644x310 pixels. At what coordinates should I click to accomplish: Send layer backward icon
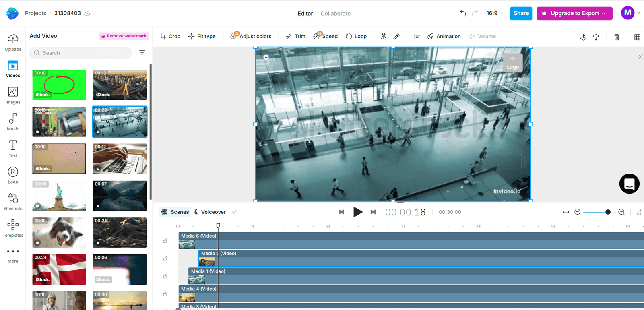(x=596, y=37)
